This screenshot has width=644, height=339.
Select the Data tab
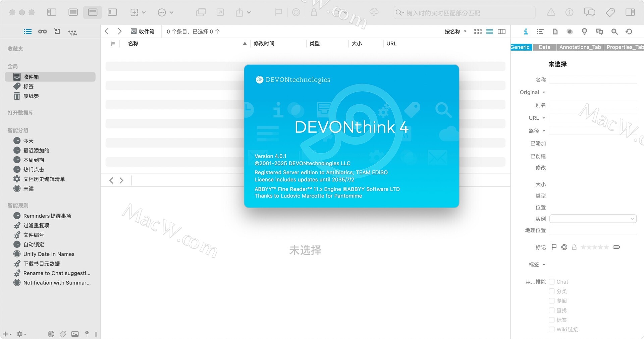(544, 47)
